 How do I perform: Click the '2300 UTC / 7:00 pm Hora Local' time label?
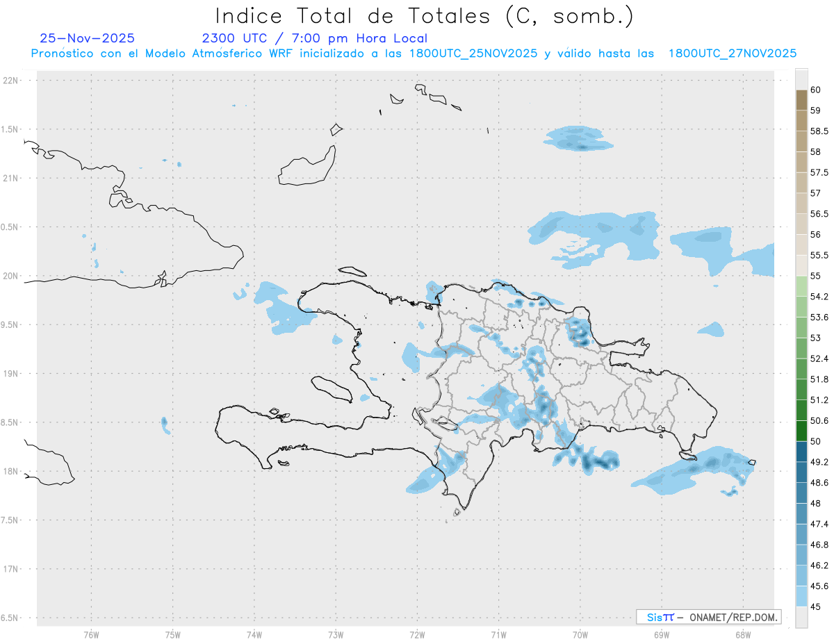315,38
